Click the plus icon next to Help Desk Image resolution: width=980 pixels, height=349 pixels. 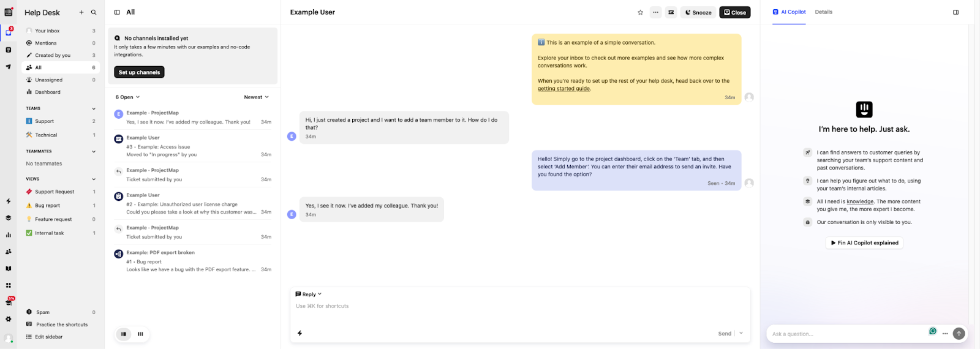[81, 12]
